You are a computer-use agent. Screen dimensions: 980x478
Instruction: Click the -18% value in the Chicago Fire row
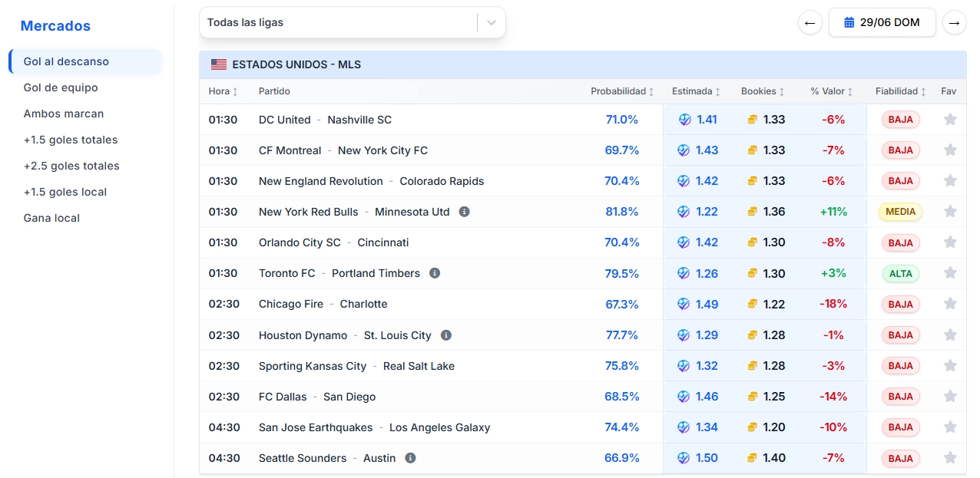tap(833, 304)
